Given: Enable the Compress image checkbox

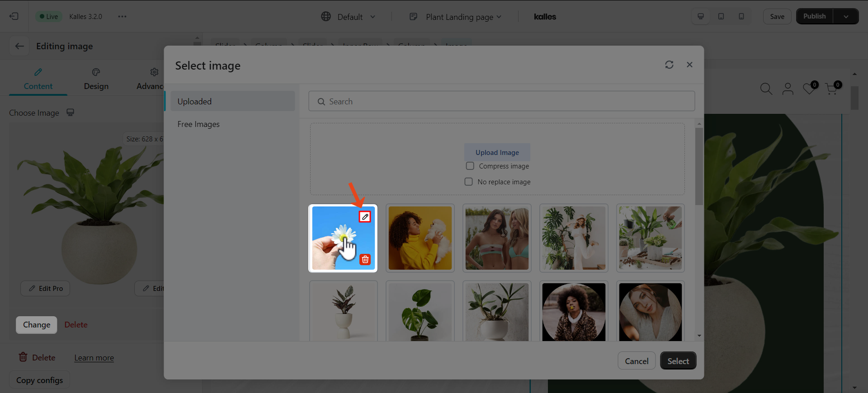Looking at the screenshot, I should coord(470,166).
